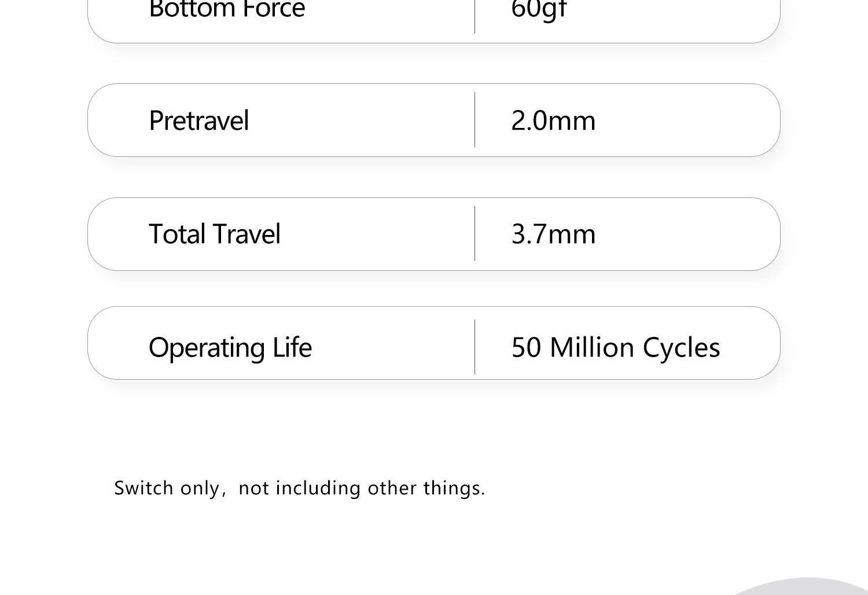The width and height of the screenshot is (868, 595).
Task: Click the word "things." in the footnote
Action: [454, 488]
